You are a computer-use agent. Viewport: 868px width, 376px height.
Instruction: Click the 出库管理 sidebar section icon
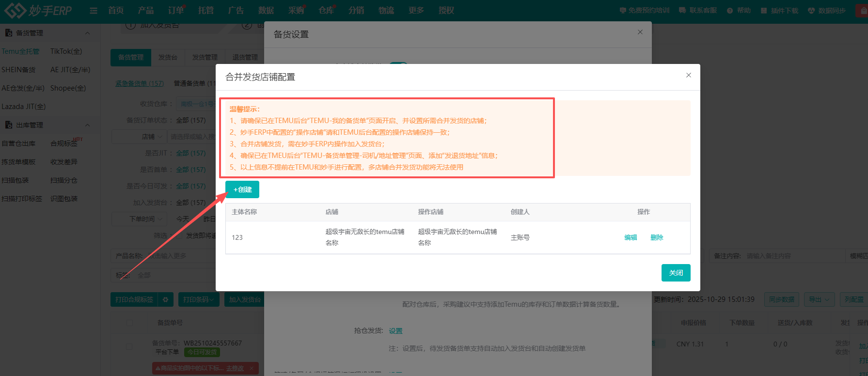click(8, 125)
